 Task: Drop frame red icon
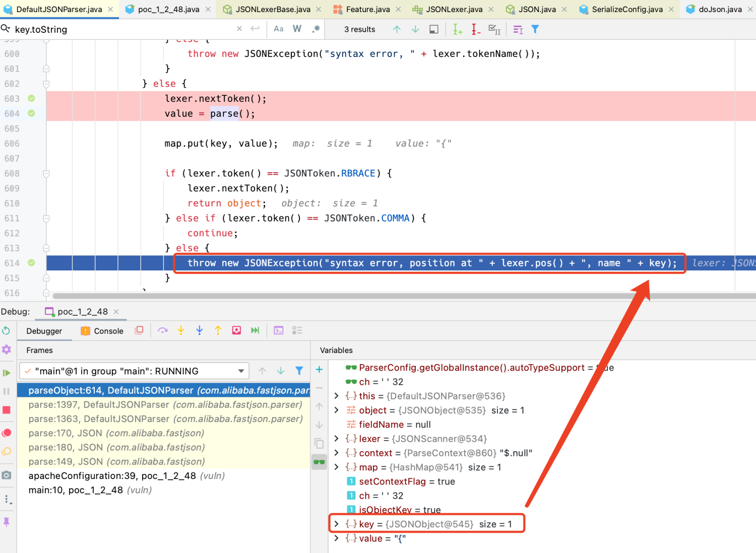point(236,330)
